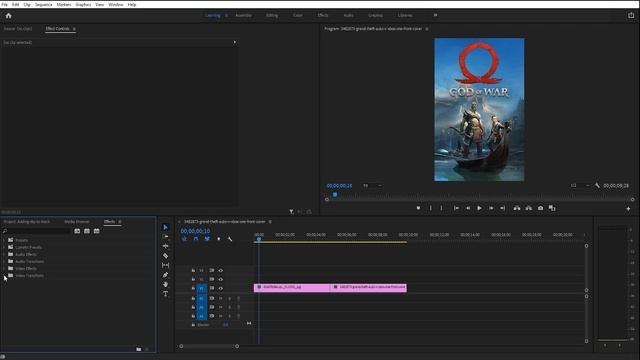The height and width of the screenshot is (360, 640).
Task: Click Mark Out in the Program monitor
Action: (441, 208)
